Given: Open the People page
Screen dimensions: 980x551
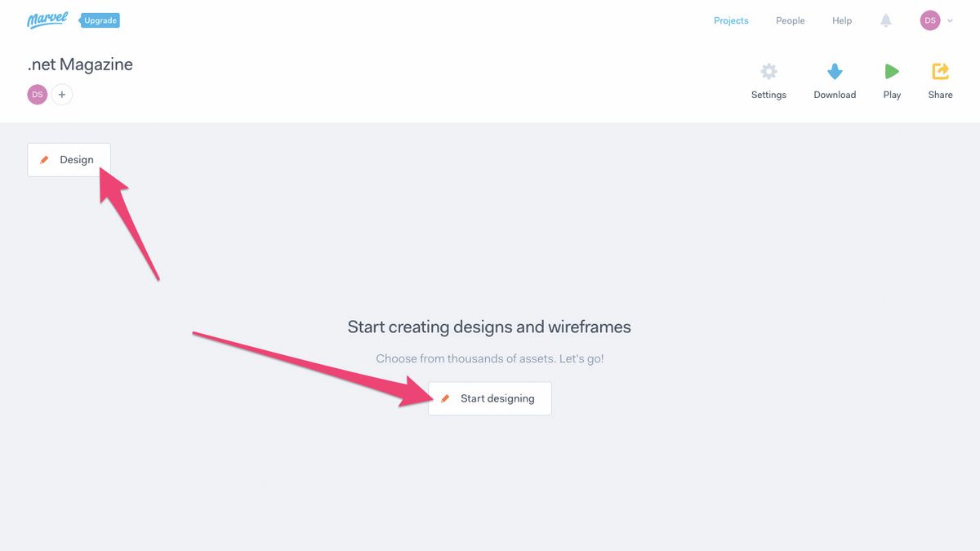Looking at the screenshot, I should [790, 20].
